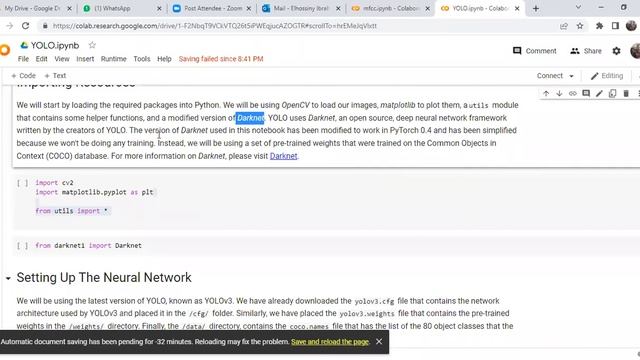
Task: Open the Edit menu
Action: pos(41,59)
